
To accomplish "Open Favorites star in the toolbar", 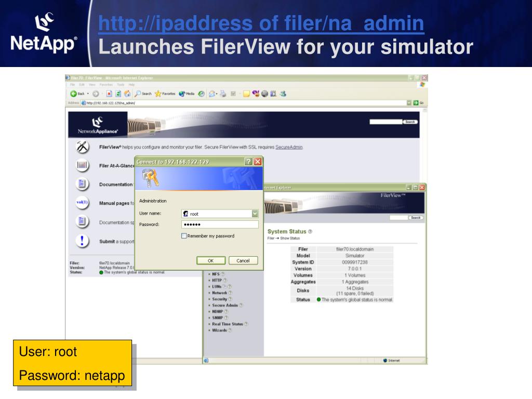I will [165, 94].
